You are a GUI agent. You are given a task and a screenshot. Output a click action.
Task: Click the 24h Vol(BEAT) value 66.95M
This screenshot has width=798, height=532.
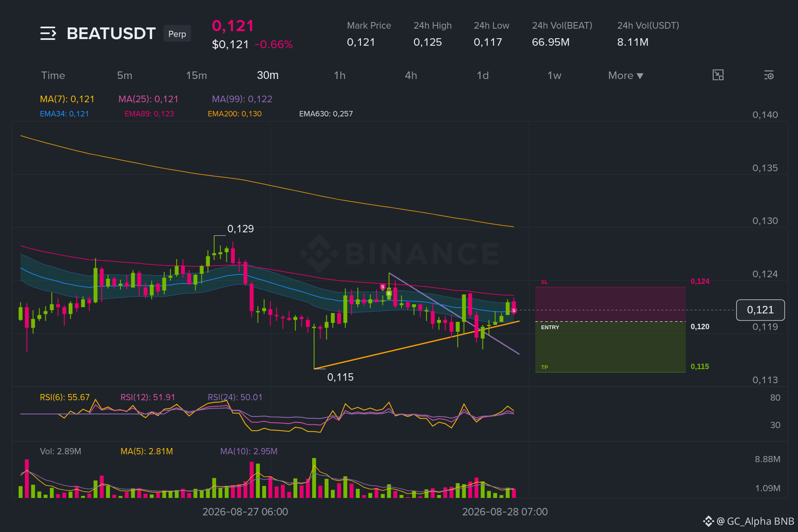click(551, 42)
